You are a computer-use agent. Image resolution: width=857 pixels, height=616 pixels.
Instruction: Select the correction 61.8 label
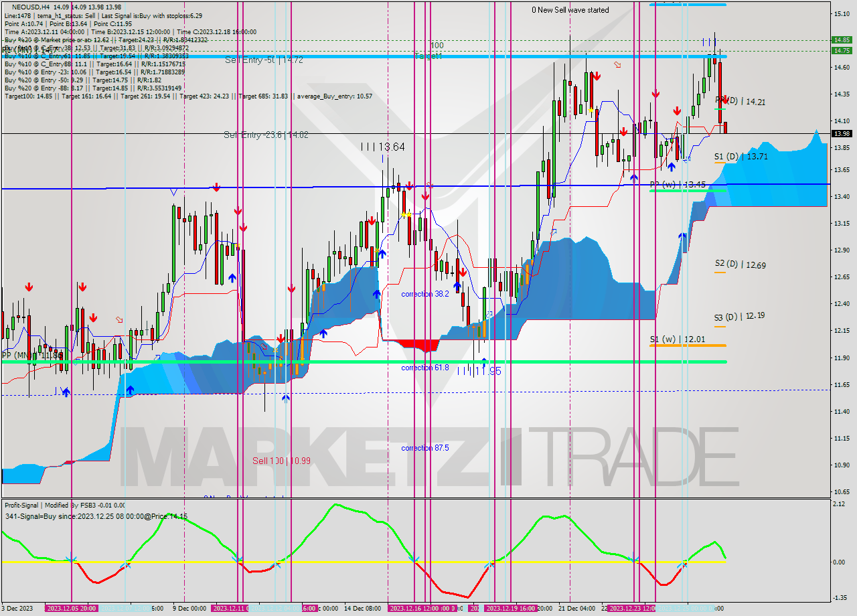point(425,368)
